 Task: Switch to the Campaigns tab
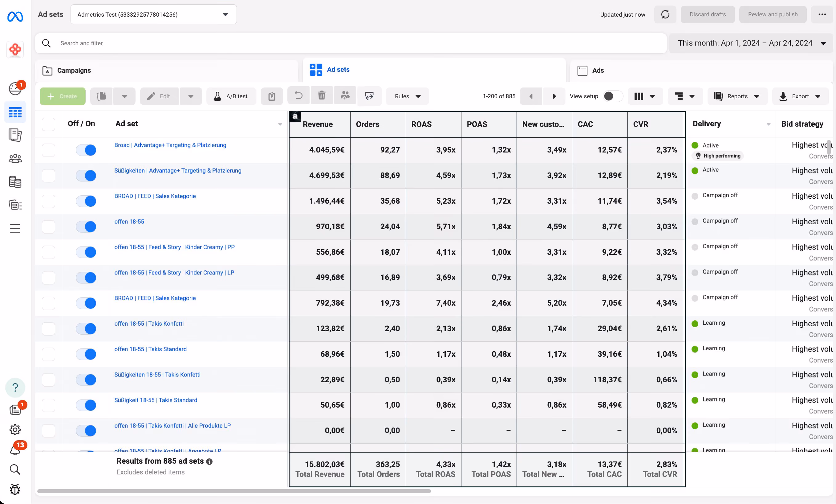[x=166, y=71]
